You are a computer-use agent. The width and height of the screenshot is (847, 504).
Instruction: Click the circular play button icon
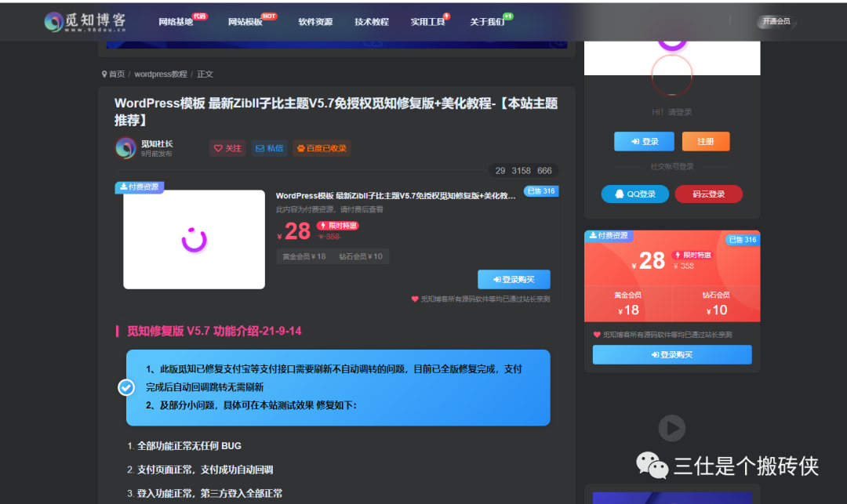tap(671, 428)
